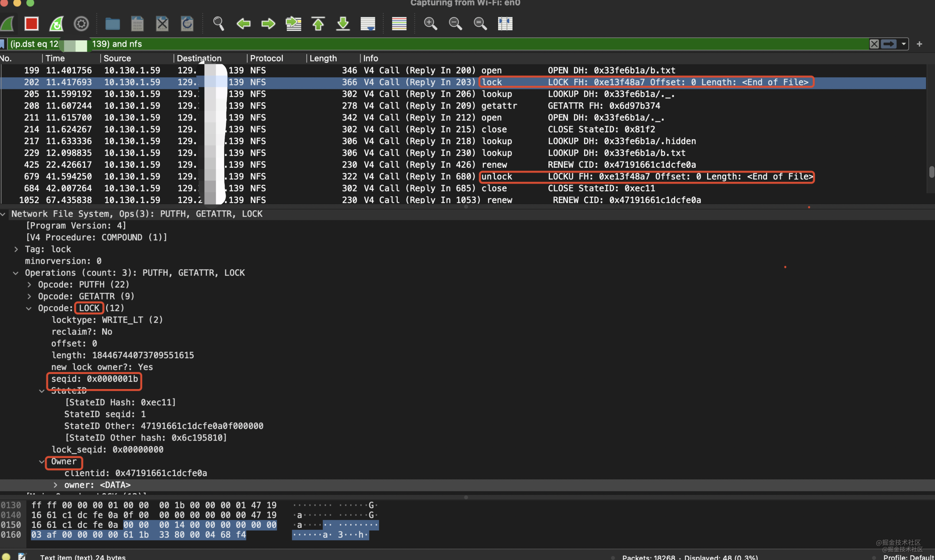935x560 pixels.
Task: Select packet 202 LOCK row
Action: 463,82
